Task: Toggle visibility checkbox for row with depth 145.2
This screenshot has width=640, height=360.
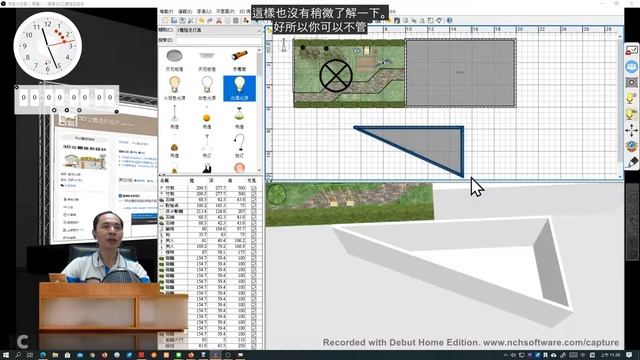Action: (x=253, y=206)
